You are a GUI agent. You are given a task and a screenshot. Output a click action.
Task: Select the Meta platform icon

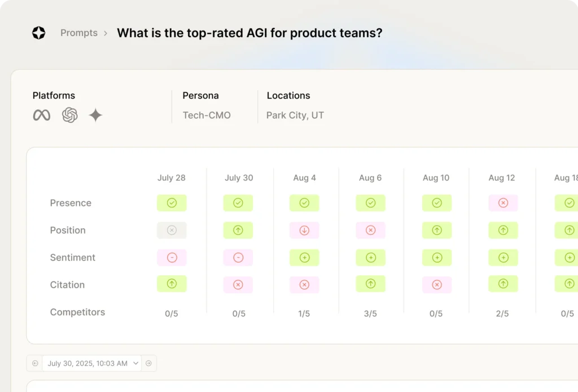click(x=41, y=115)
